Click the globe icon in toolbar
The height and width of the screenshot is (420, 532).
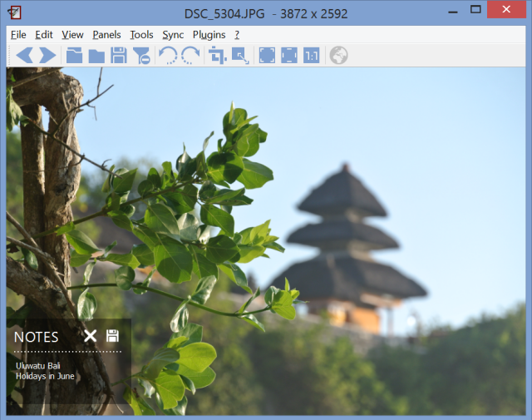pyautogui.click(x=338, y=55)
